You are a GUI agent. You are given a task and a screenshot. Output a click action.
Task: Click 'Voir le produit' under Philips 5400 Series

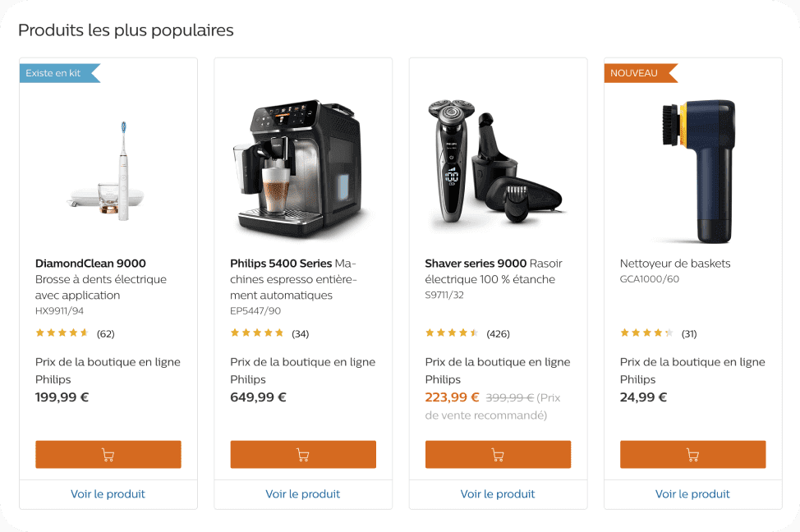click(302, 493)
